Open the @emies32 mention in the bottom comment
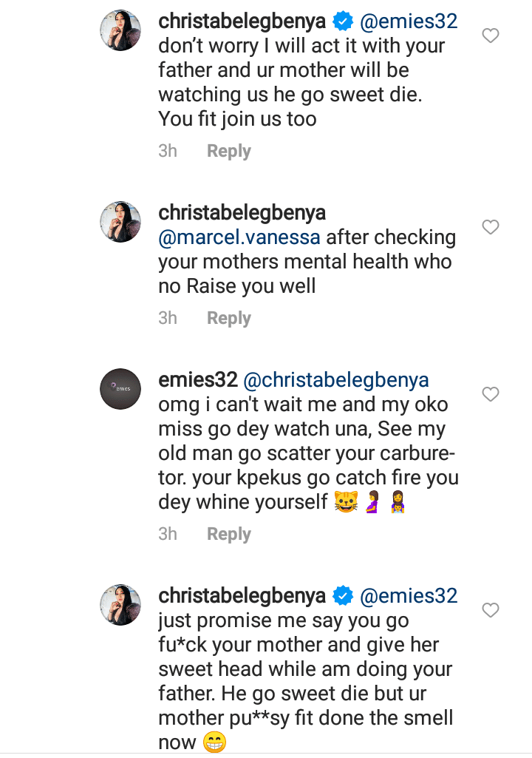Image resolution: width=532 pixels, height=758 pixels. (409, 596)
